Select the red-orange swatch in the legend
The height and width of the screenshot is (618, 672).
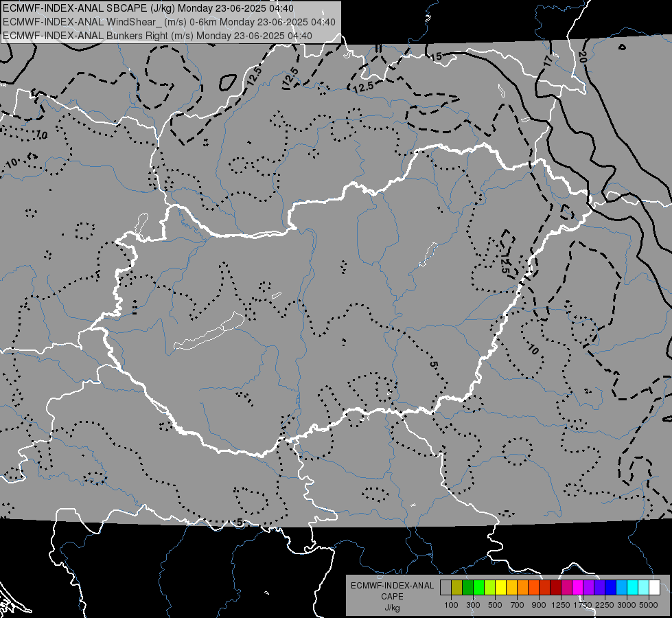[533, 587]
